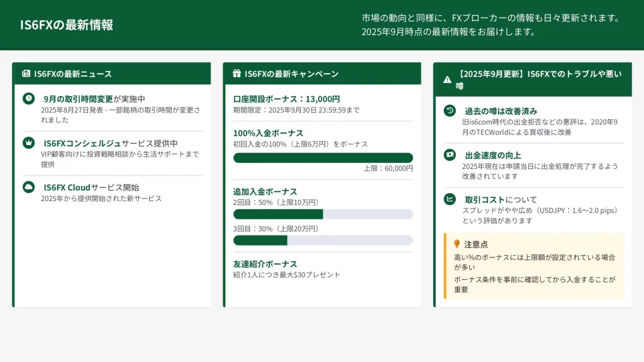The width and height of the screenshot is (644, 362).
Task: Click the crown icon beside IS6FXコンシェルジュ
Action: (x=28, y=143)
